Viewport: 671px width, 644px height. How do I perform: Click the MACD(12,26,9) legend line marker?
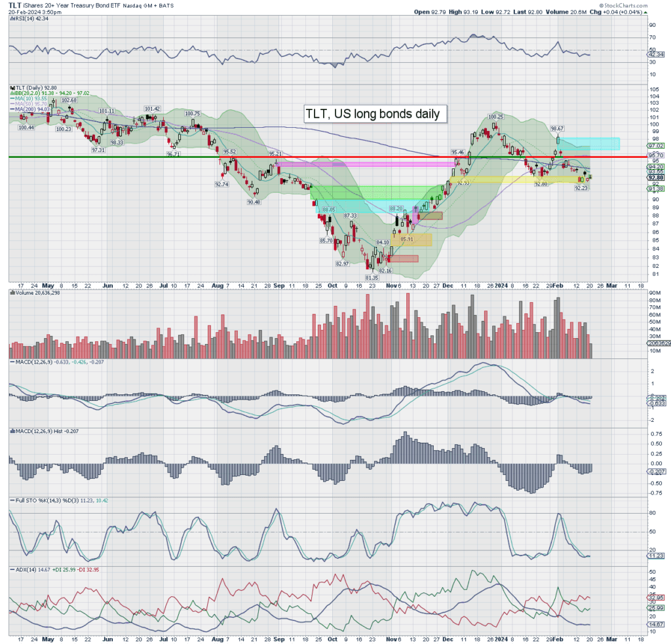pyautogui.click(x=12, y=360)
